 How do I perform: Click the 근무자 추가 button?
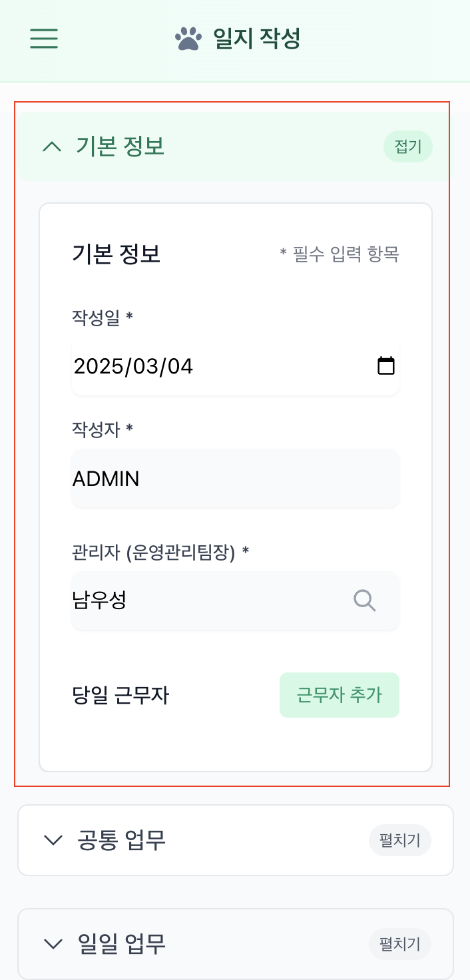pos(339,694)
